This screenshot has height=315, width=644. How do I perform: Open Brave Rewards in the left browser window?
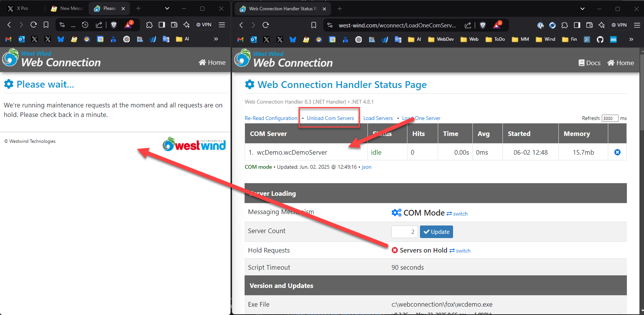tap(129, 25)
